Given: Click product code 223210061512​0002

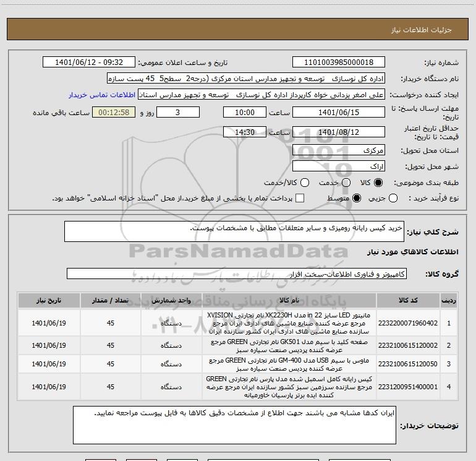Looking at the screenshot, I should click(408, 345).
